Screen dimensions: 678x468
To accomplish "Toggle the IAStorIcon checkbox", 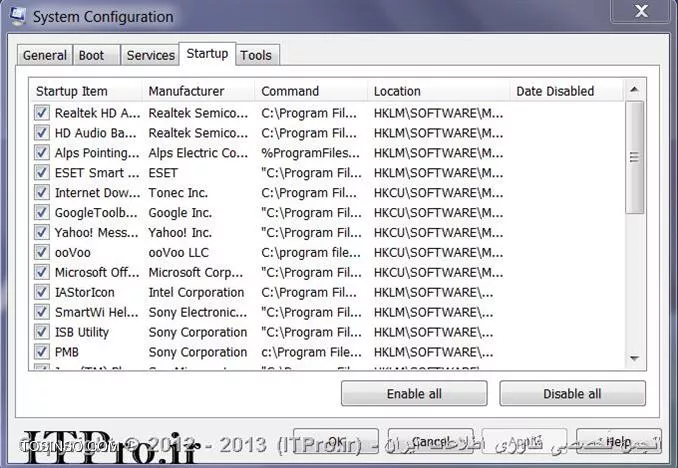I will [42, 292].
